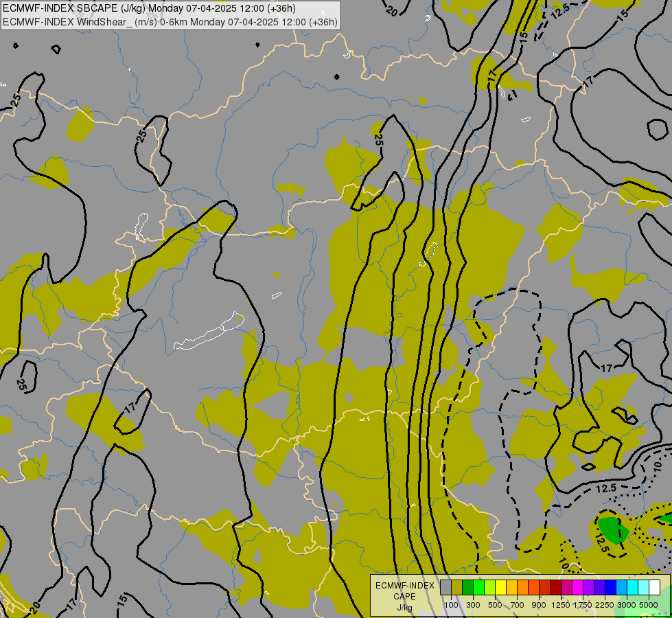
Task: Click the "1750" legend value
Action: point(583,605)
